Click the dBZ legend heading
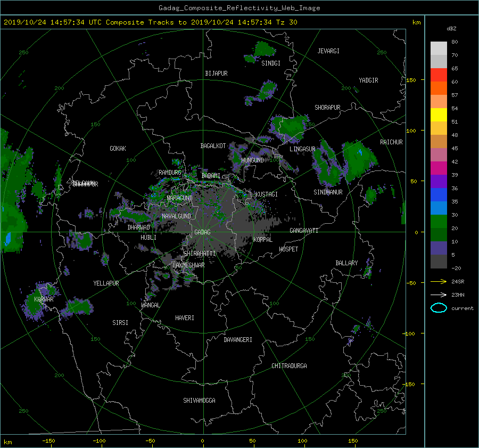479x448 pixels. click(451, 29)
